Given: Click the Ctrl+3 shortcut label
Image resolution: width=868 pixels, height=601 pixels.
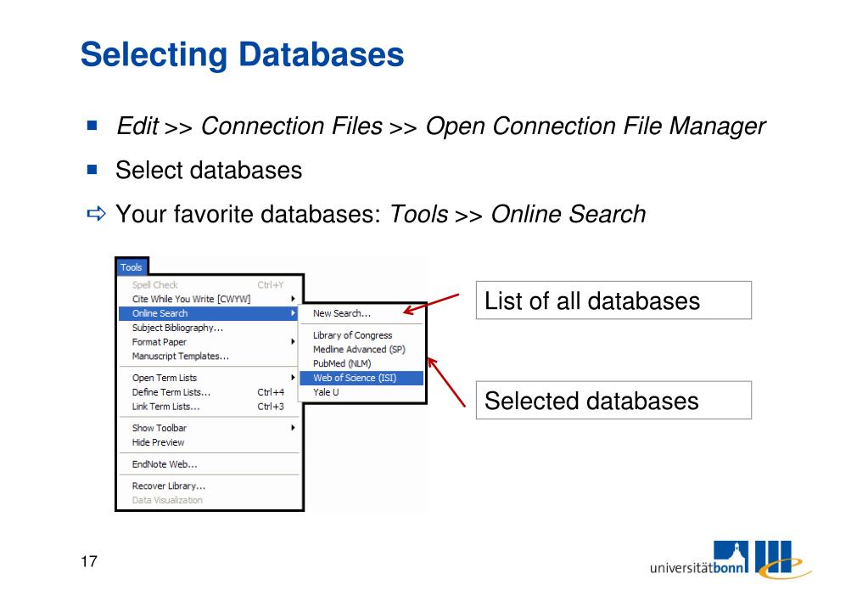Looking at the screenshot, I should pos(271,407).
